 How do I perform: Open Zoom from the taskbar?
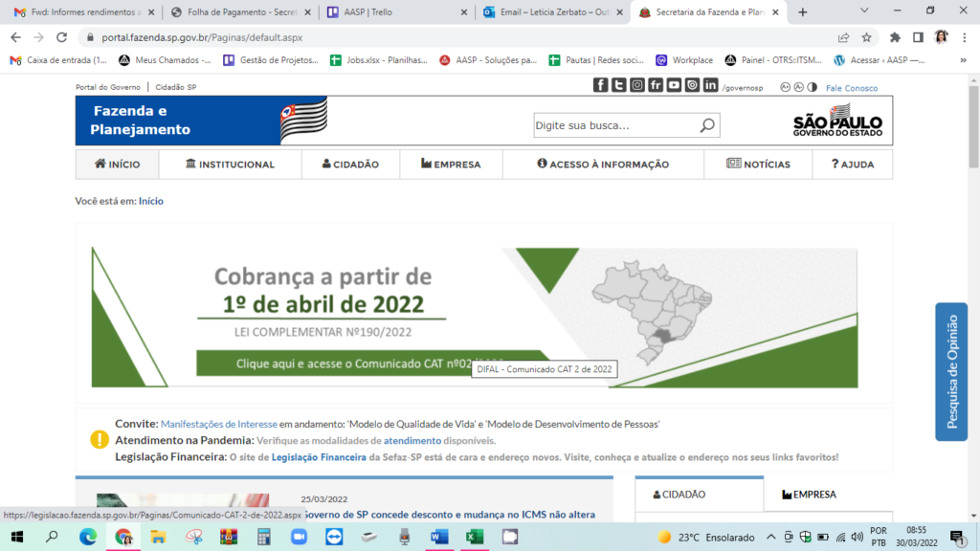299,537
